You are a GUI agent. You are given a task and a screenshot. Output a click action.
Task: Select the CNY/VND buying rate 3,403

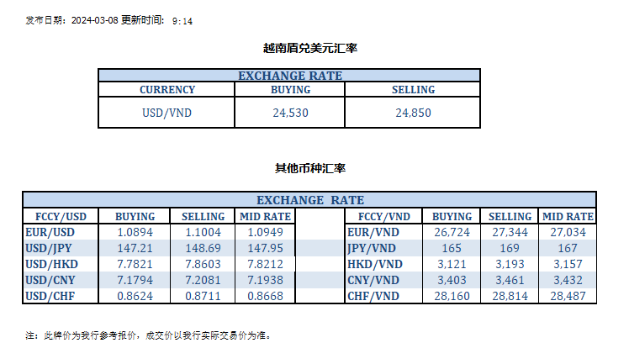(452, 280)
